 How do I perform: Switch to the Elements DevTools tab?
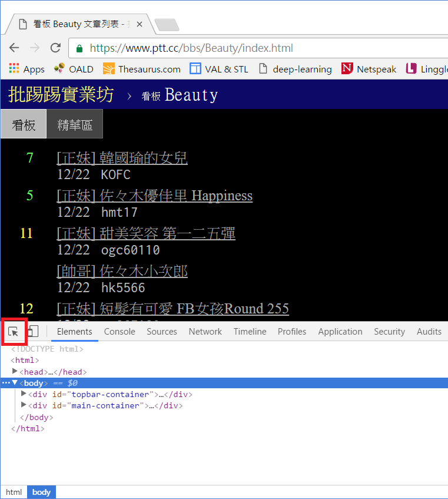click(x=74, y=332)
